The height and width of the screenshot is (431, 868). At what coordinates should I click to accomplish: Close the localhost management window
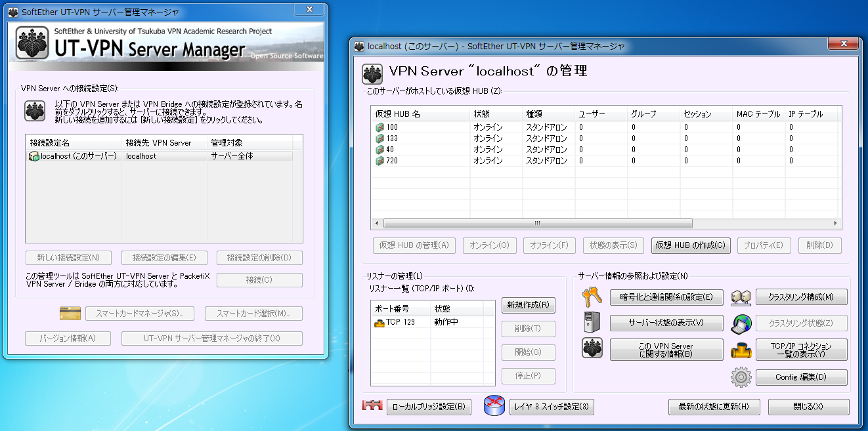pyautogui.click(x=842, y=44)
